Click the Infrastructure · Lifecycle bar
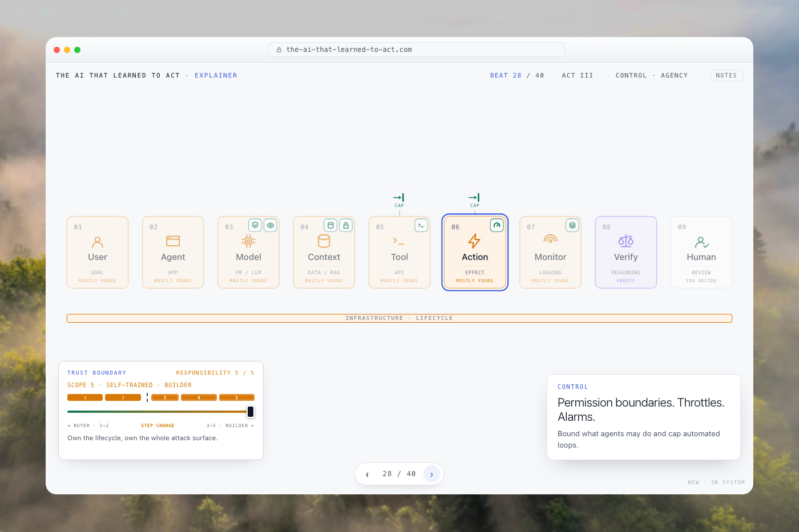The height and width of the screenshot is (532, 799). point(399,318)
